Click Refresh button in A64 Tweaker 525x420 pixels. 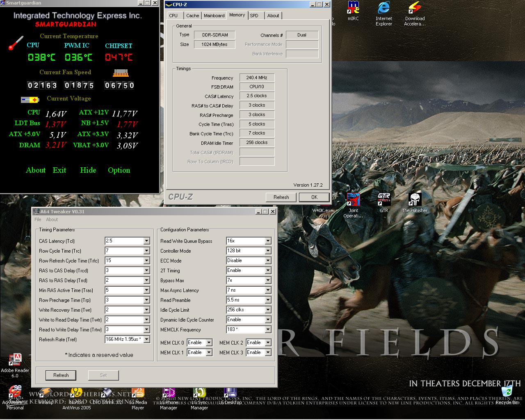click(61, 375)
